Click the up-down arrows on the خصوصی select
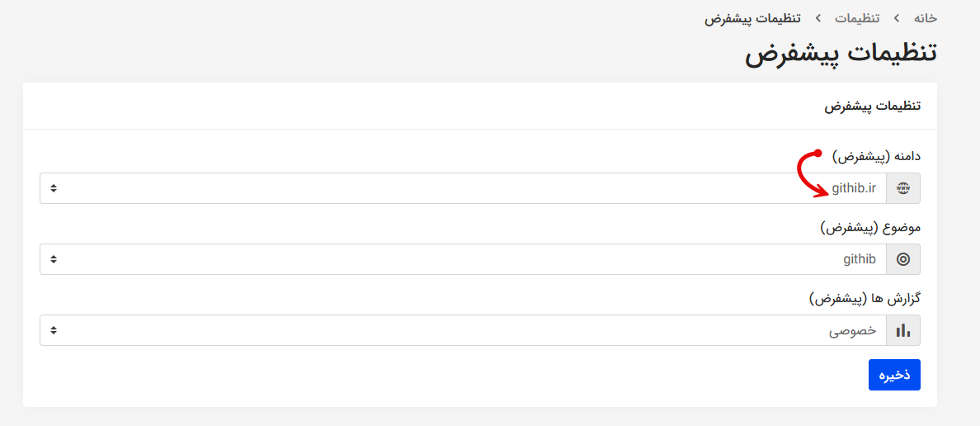Viewport: 980px width, 426px height. point(53,330)
